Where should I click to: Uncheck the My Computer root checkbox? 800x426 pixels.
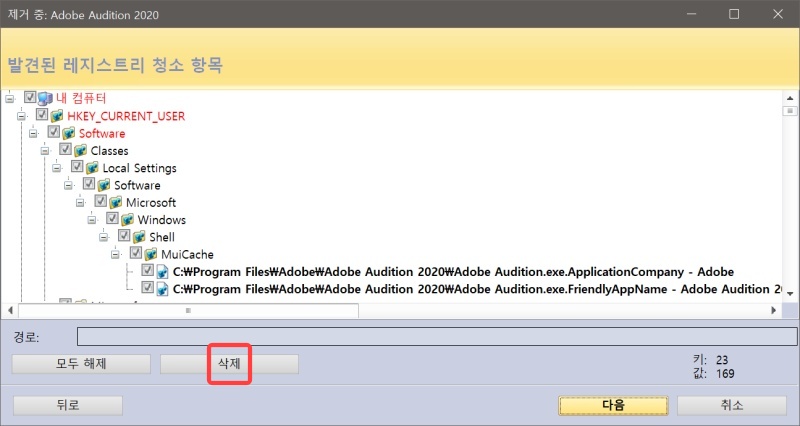click(x=30, y=97)
